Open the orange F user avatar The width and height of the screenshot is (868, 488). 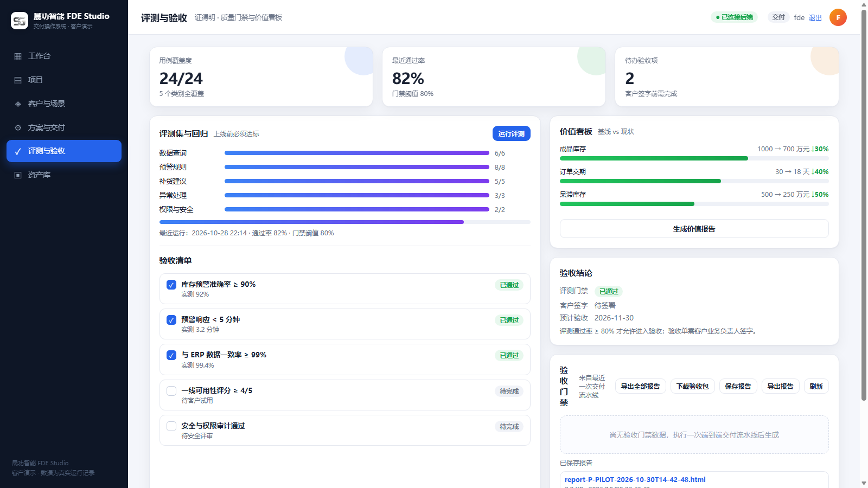(x=838, y=17)
